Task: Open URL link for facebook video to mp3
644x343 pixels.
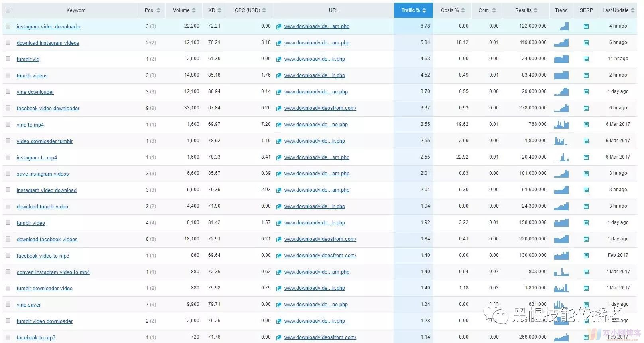Action: (320, 256)
